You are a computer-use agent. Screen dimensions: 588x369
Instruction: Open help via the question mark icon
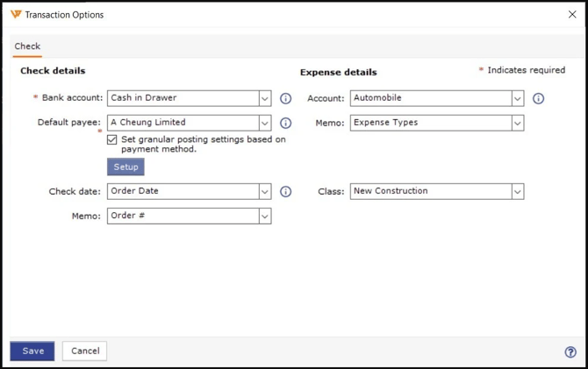[x=570, y=351]
